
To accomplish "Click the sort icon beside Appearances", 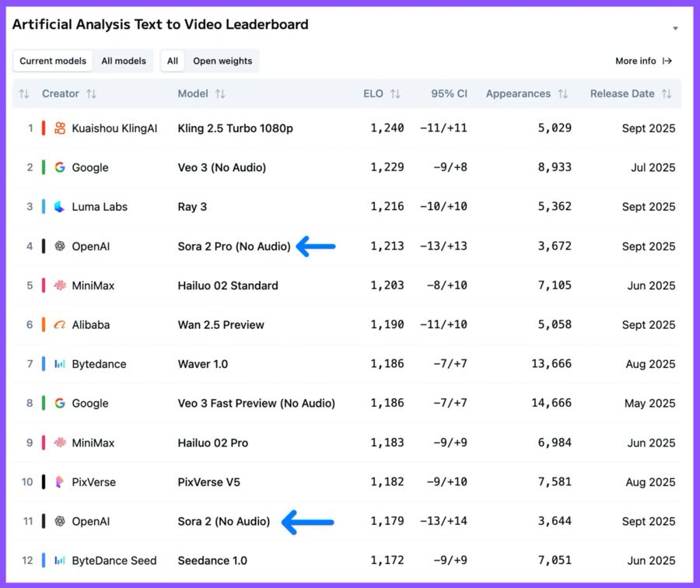I will pyautogui.click(x=563, y=94).
